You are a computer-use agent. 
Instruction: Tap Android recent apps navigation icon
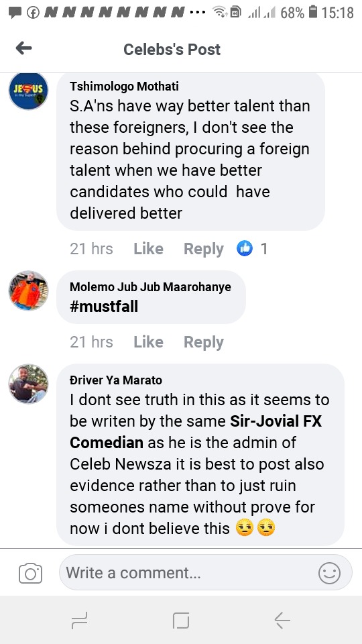(x=79, y=620)
